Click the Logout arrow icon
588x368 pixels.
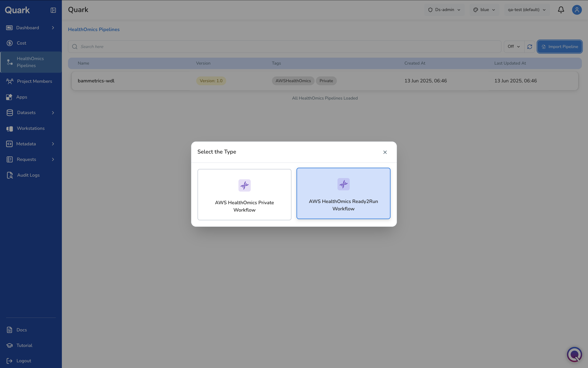(9, 361)
